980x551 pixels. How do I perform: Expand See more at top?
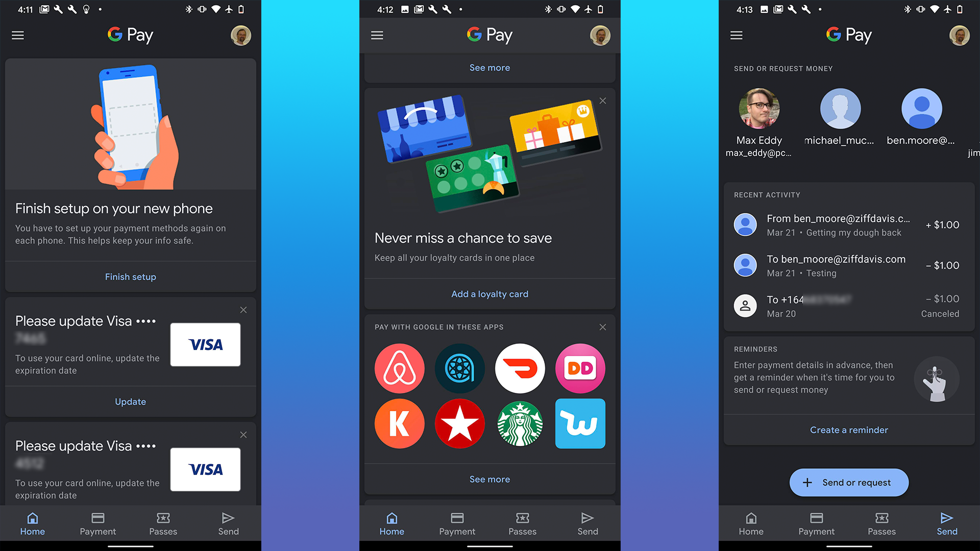coord(489,67)
